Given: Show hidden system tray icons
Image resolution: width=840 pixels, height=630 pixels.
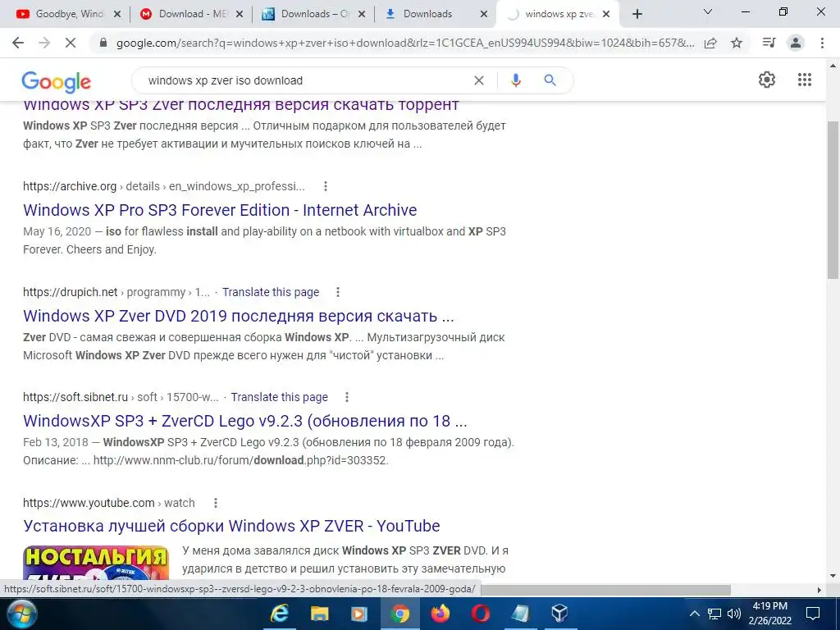Looking at the screenshot, I should [694, 614].
